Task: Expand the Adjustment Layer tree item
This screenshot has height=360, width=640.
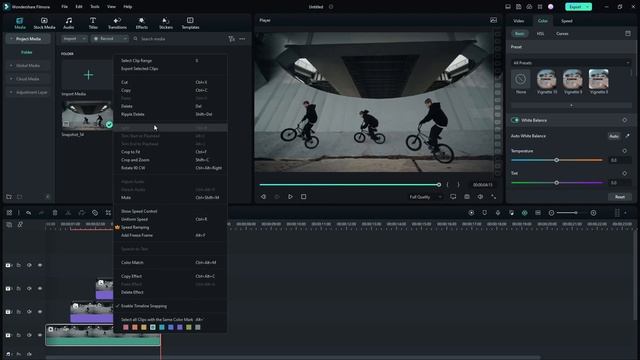Action: pos(11,92)
